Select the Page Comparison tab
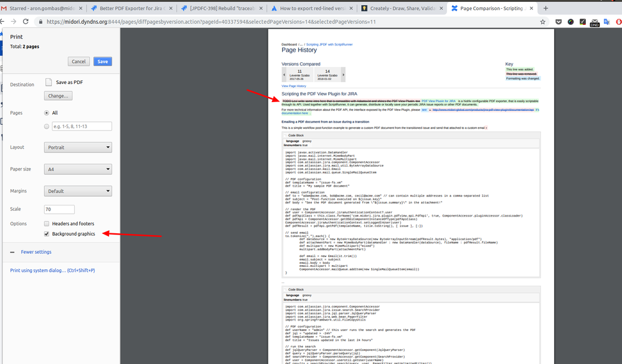The image size is (622, 364). coord(492,8)
